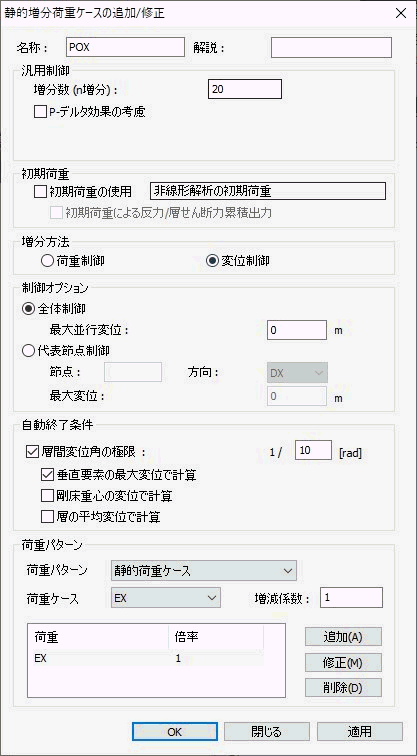Enable 層の平均変位で計算 checkbox
Viewport: 417px width, 756px height.
tap(47, 517)
